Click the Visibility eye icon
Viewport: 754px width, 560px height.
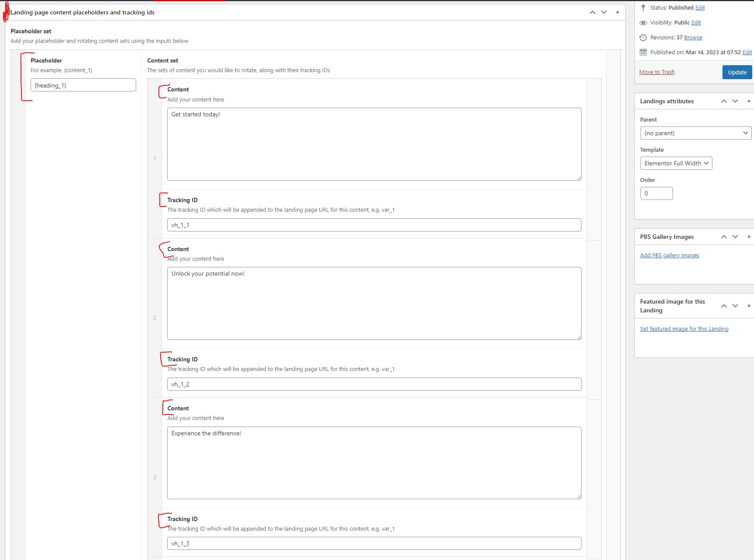pyautogui.click(x=643, y=23)
